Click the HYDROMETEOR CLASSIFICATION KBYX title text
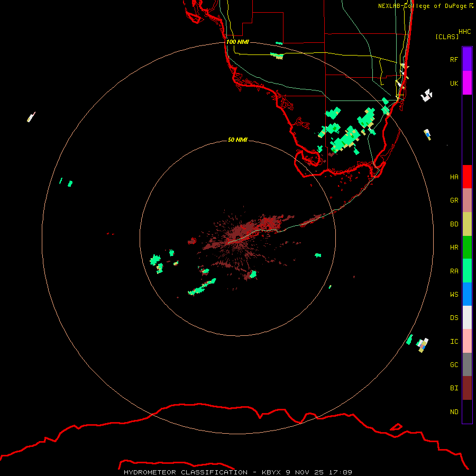 238,472
